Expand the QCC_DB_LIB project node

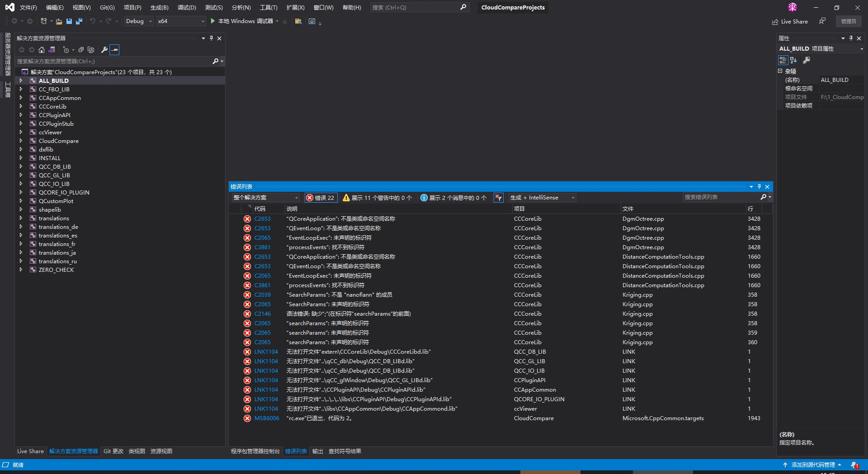click(x=21, y=167)
